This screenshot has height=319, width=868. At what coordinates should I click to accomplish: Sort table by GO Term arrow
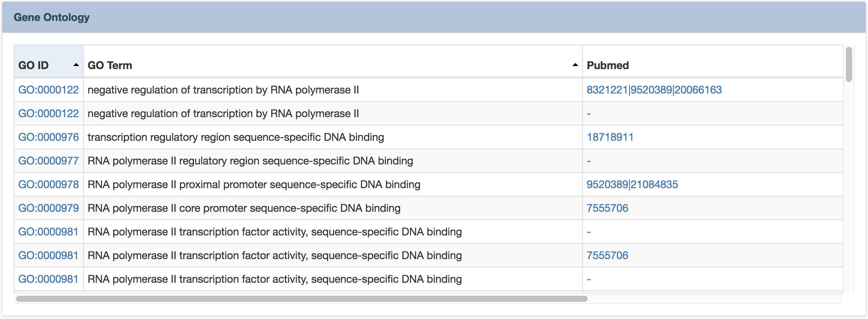pos(575,65)
